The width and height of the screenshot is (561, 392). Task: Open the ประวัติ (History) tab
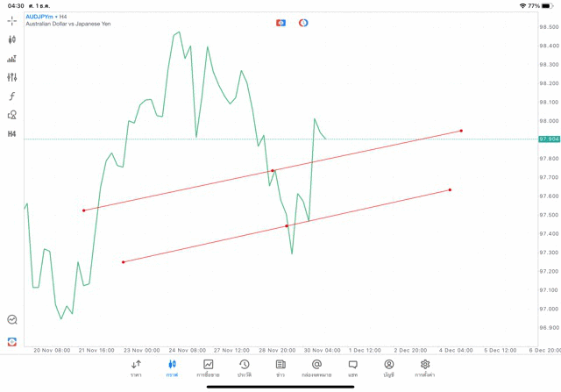click(244, 368)
